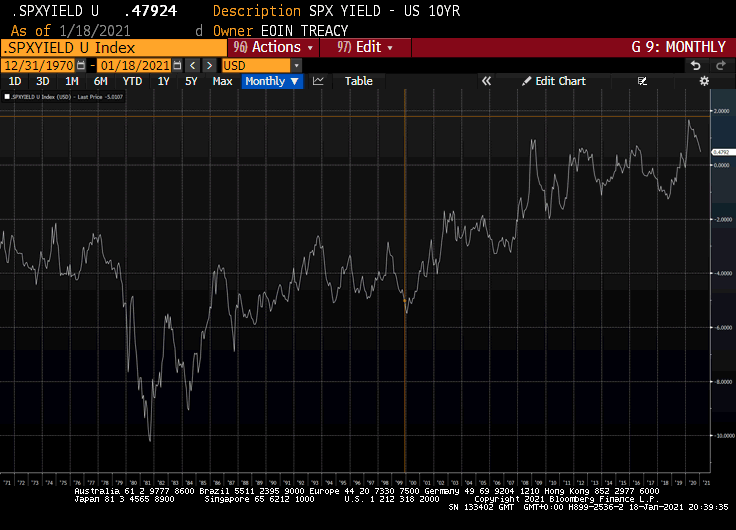
Task: Click the 0.4792 last price axis label
Action: point(721,152)
